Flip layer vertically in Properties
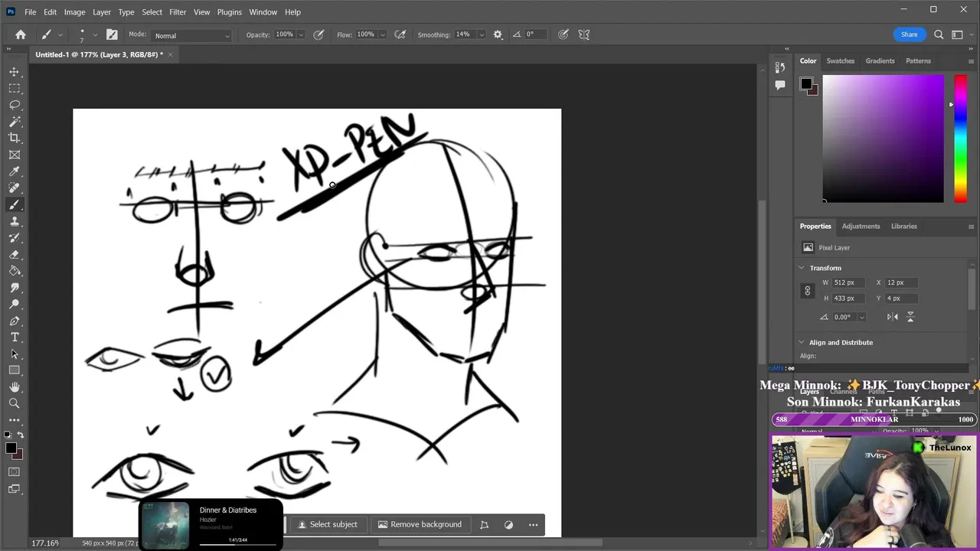 (x=910, y=317)
